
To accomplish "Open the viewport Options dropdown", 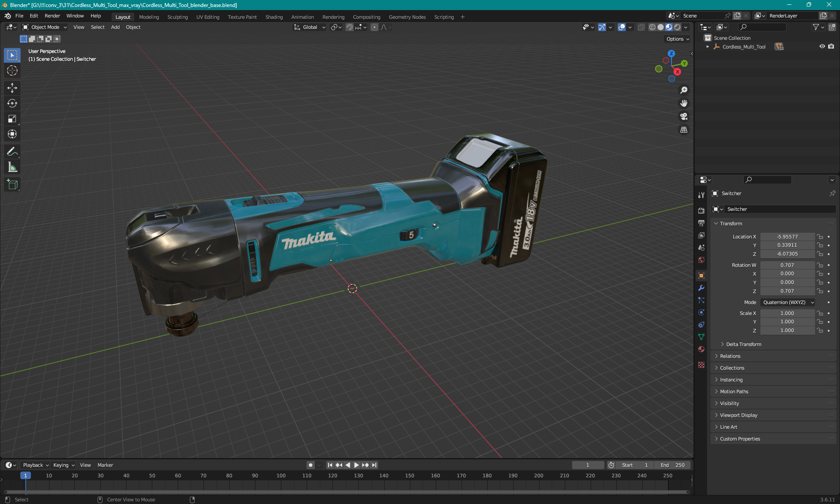I will tap(678, 39).
